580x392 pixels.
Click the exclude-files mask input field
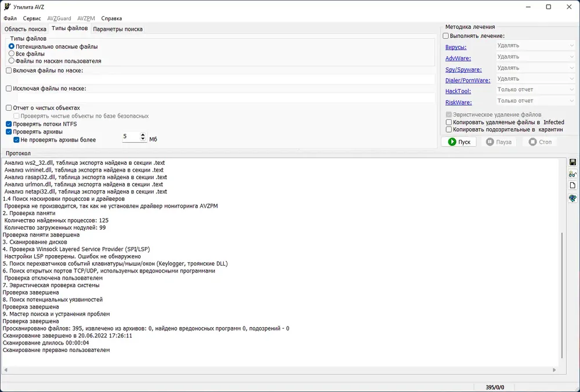coord(226,98)
